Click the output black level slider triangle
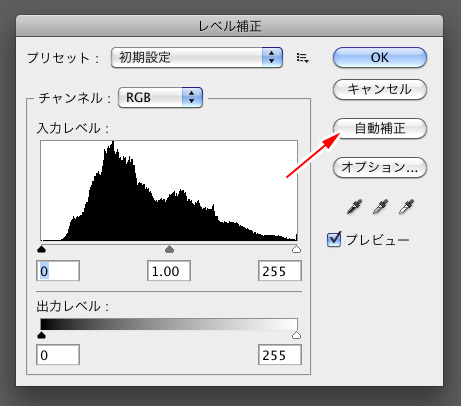The width and height of the screenshot is (461, 406). point(41,335)
